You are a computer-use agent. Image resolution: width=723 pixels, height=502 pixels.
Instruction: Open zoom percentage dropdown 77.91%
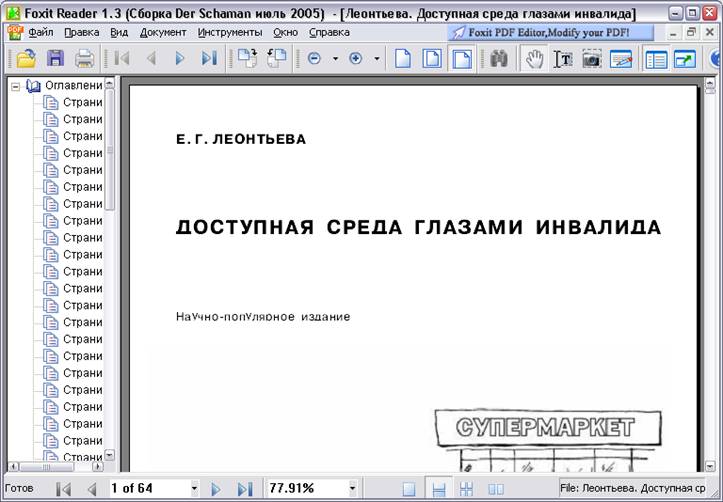pos(352,488)
